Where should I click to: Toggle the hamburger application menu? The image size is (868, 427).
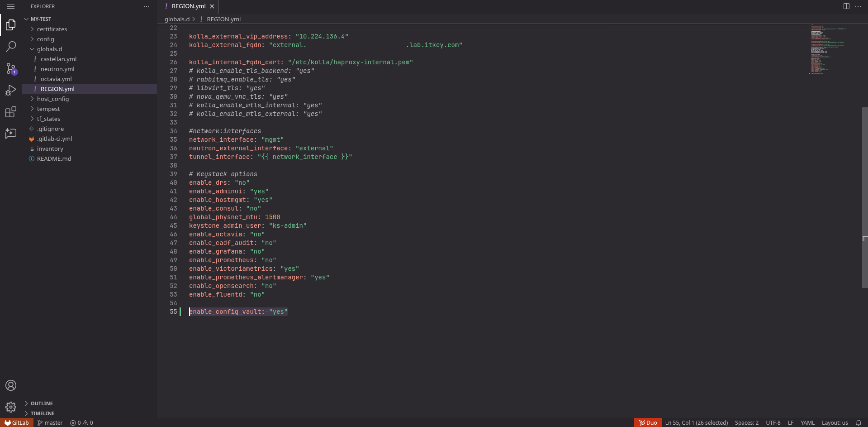[11, 6]
